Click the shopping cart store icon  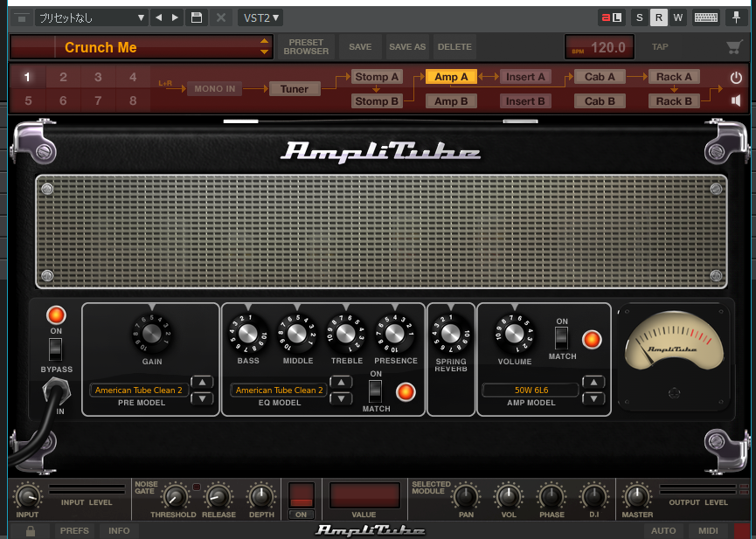734,47
